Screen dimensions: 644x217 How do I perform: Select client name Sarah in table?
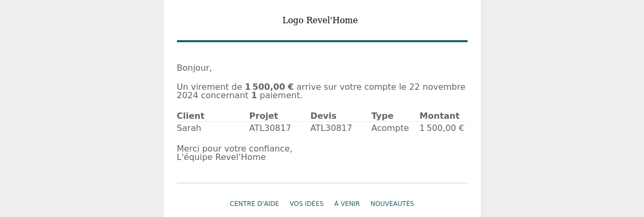coord(189,128)
